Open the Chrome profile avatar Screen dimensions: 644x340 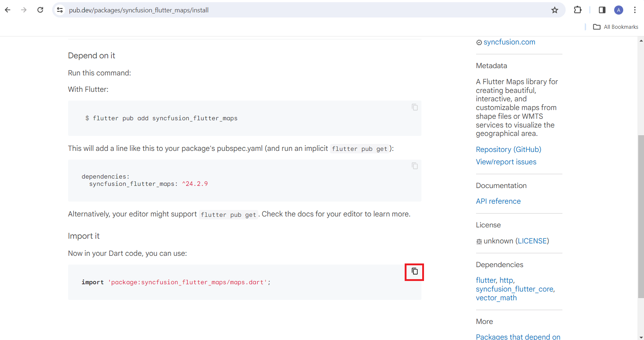coord(619,10)
